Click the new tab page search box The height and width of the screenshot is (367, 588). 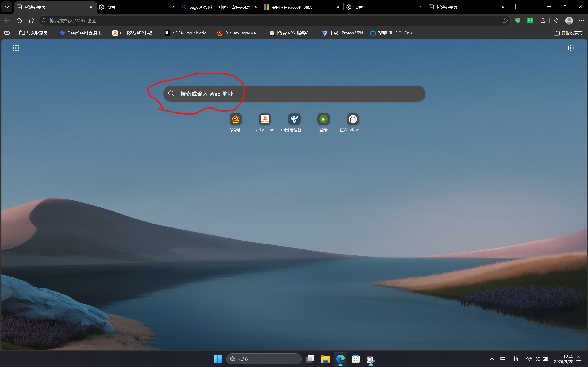[x=294, y=94]
